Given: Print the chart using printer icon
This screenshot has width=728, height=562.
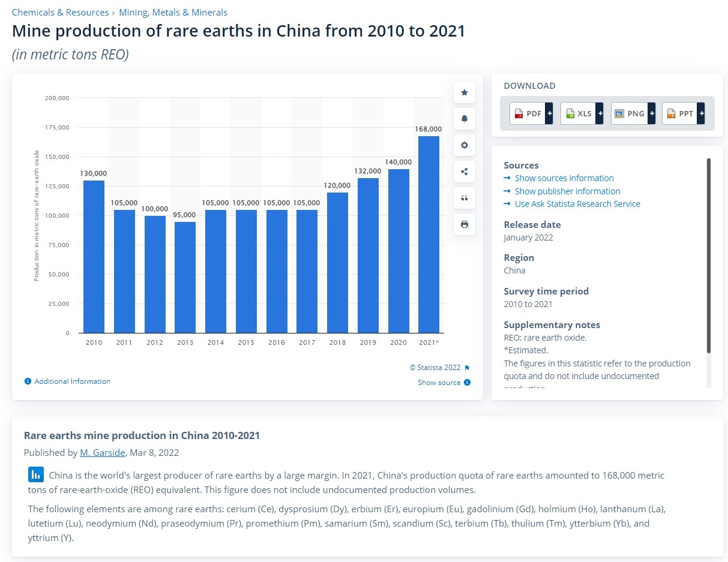Looking at the screenshot, I should (x=464, y=224).
